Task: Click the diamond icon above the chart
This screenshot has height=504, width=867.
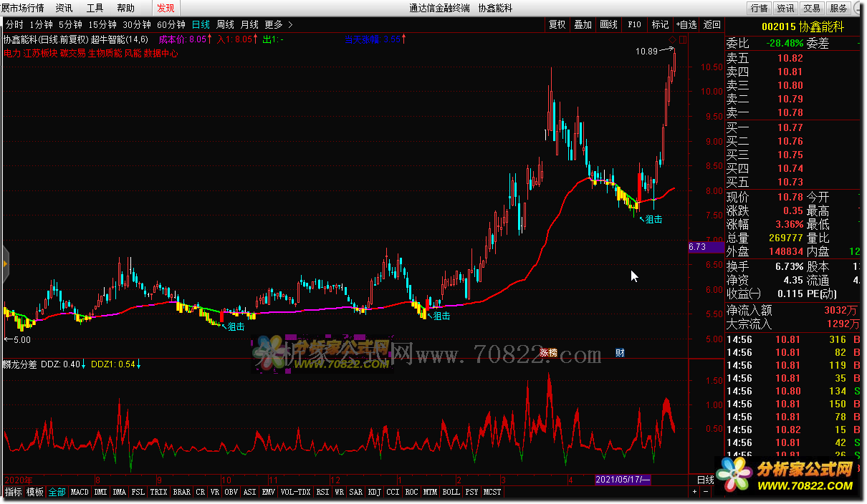Action: 673,39
